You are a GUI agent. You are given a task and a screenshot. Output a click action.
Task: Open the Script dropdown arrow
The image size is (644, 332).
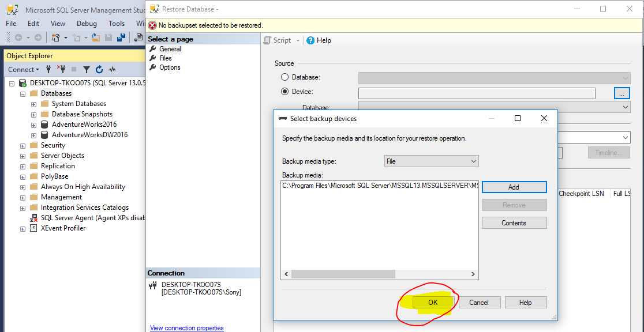(298, 40)
